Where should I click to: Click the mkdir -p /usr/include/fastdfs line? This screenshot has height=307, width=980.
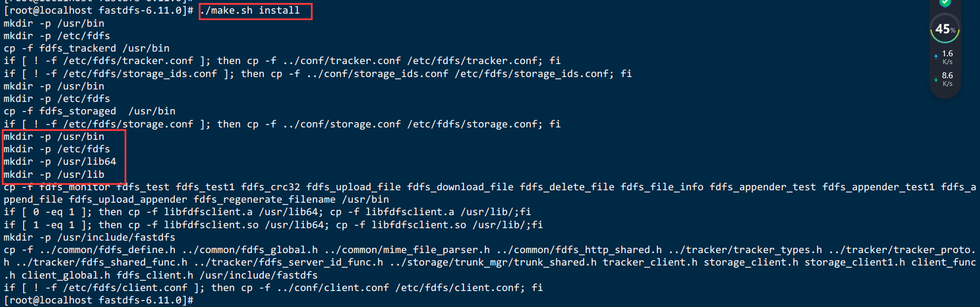pos(90,238)
